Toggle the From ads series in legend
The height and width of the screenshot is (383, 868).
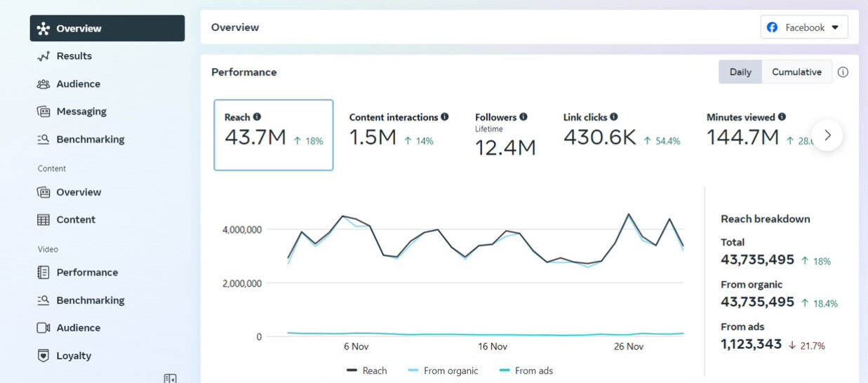pos(525,370)
